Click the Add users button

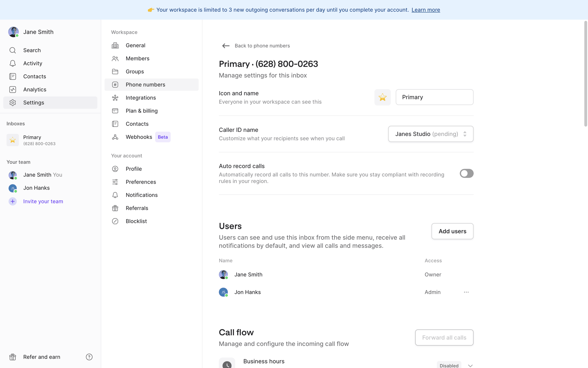(x=452, y=231)
